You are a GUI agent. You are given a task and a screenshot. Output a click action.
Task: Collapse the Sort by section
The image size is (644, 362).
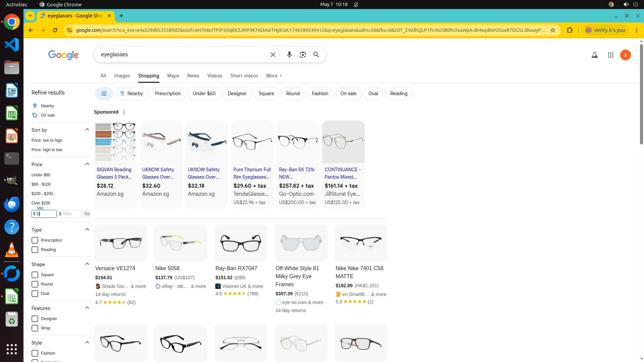click(x=87, y=130)
